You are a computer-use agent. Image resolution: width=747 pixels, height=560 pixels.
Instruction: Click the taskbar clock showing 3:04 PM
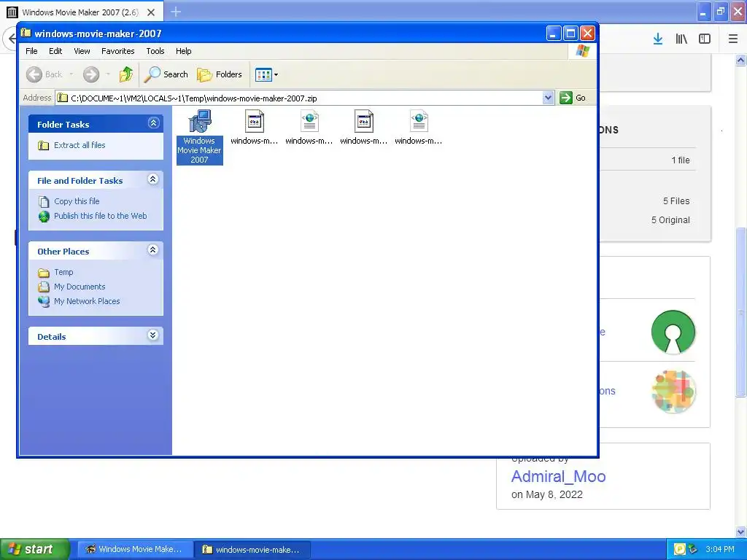pos(720,549)
